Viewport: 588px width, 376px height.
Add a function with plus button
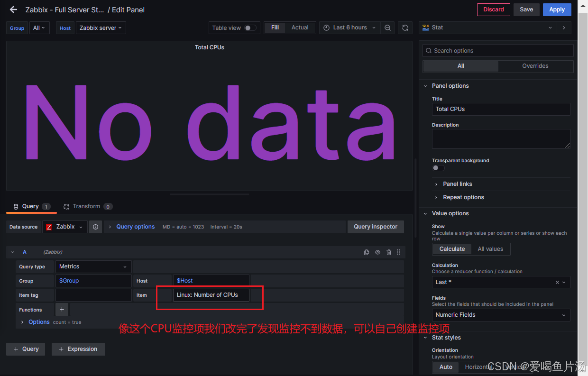[x=62, y=310]
